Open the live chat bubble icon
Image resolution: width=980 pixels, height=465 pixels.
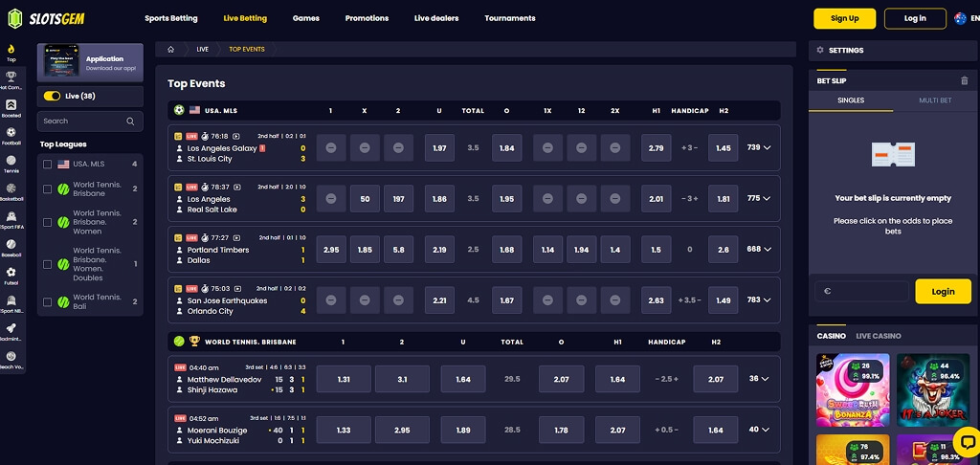pos(967,442)
